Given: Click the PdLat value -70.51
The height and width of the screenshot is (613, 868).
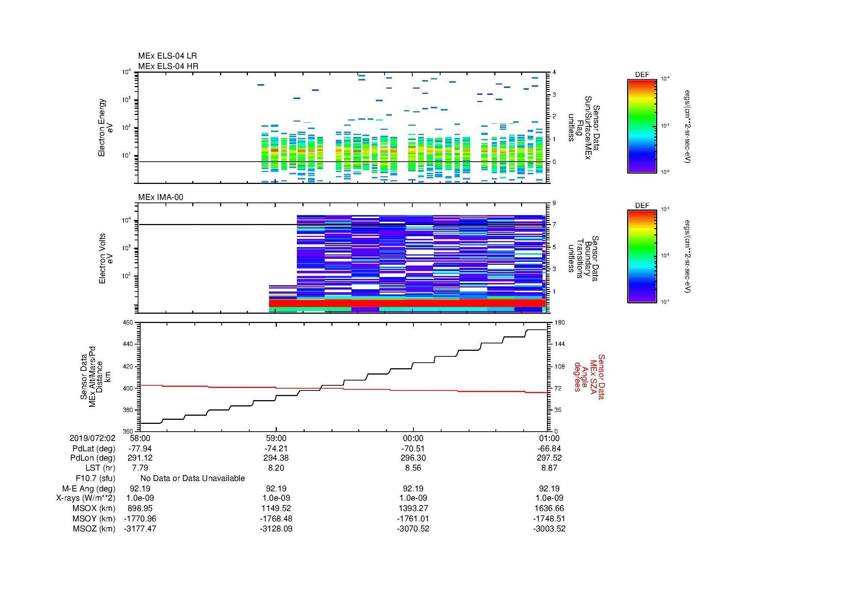Looking at the screenshot, I should [x=413, y=449].
